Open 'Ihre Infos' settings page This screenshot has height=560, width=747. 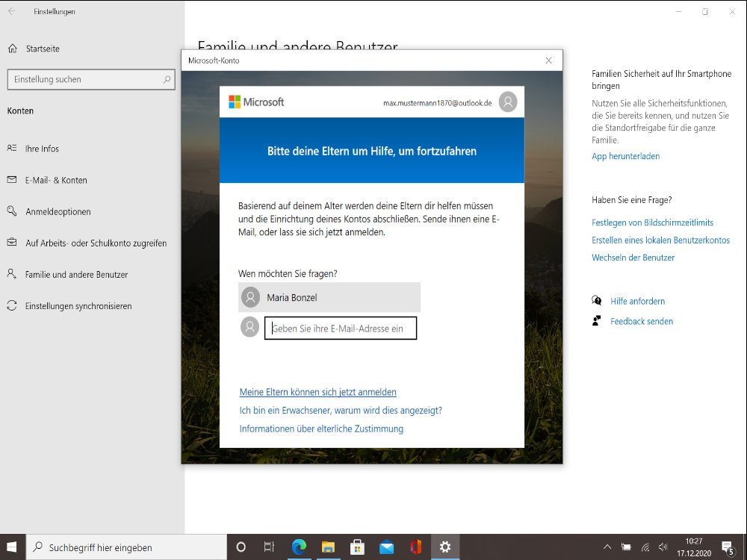42,149
